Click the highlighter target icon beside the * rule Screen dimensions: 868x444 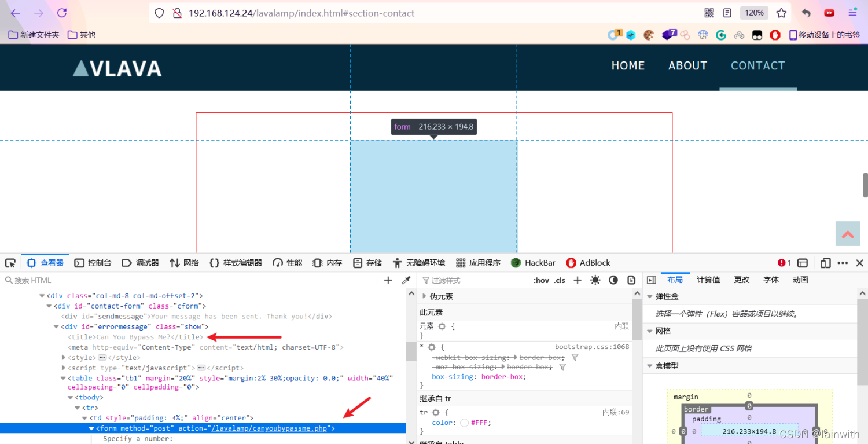(431, 347)
